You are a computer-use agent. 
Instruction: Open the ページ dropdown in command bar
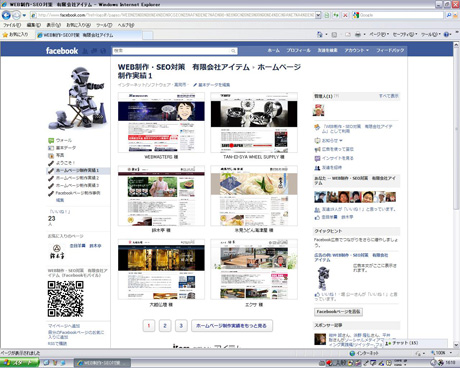379,34
